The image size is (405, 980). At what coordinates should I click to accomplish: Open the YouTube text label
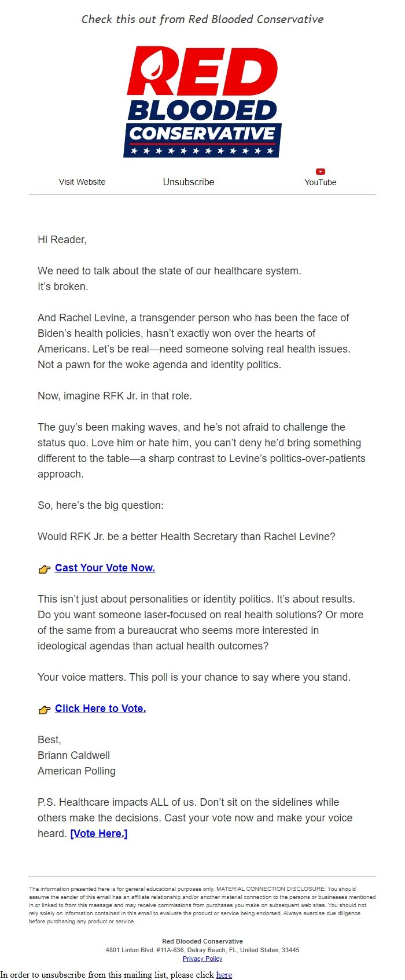click(x=321, y=182)
